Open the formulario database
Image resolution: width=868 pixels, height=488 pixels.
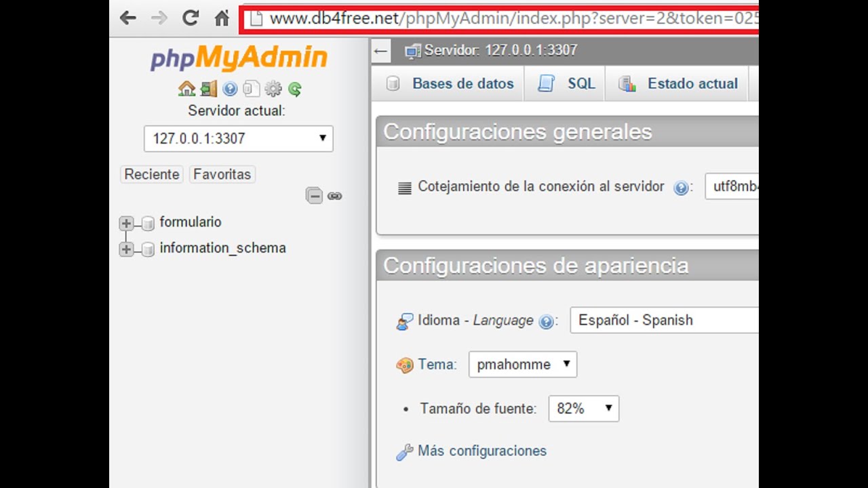click(191, 222)
